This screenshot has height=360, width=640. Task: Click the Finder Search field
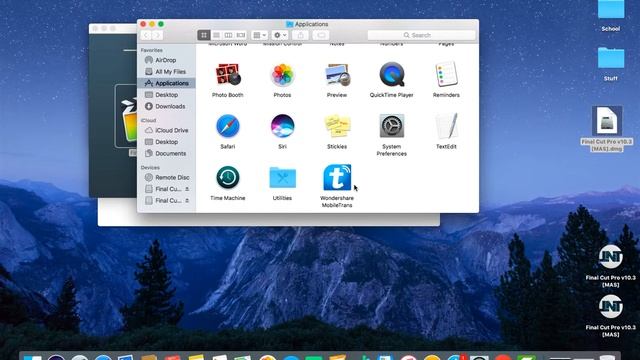(422, 35)
